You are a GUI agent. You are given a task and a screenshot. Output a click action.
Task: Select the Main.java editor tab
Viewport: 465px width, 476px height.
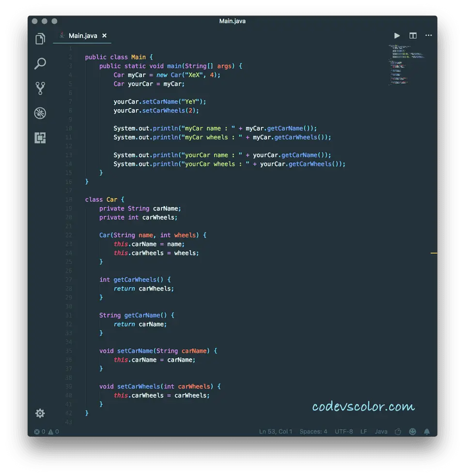click(82, 36)
